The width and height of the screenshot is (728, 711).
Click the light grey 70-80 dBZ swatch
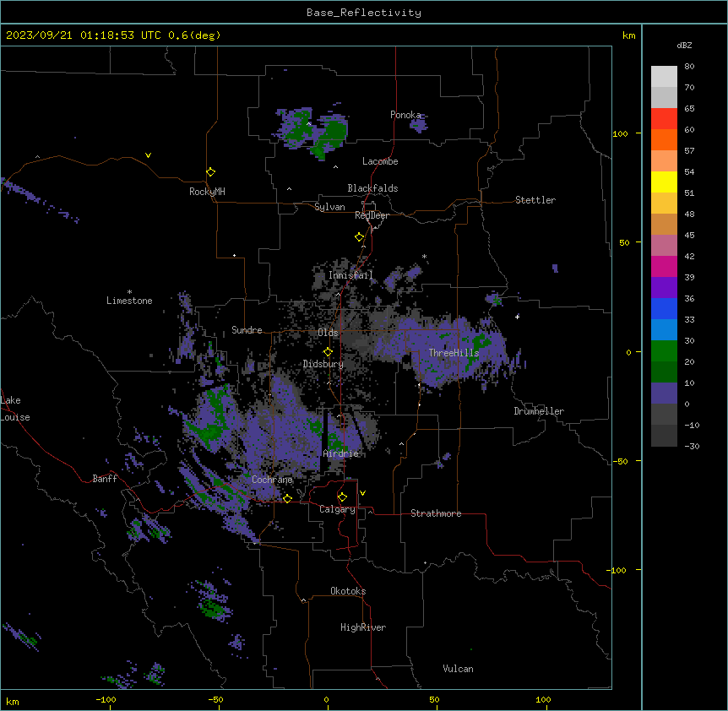point(664,77)
